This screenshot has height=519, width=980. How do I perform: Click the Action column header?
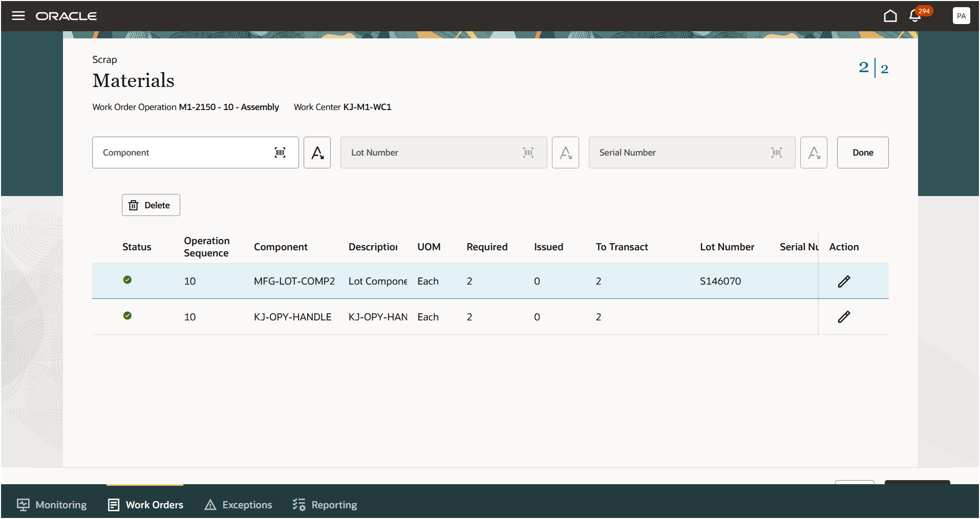[x=844, y=247]
